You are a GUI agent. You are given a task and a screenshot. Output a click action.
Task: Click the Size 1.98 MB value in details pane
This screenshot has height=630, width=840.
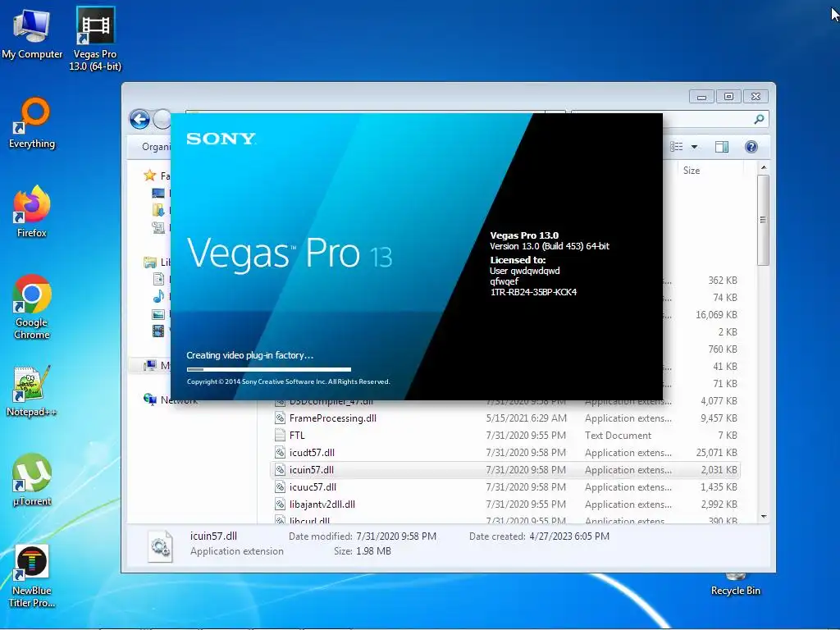click(x=373, y=550)
